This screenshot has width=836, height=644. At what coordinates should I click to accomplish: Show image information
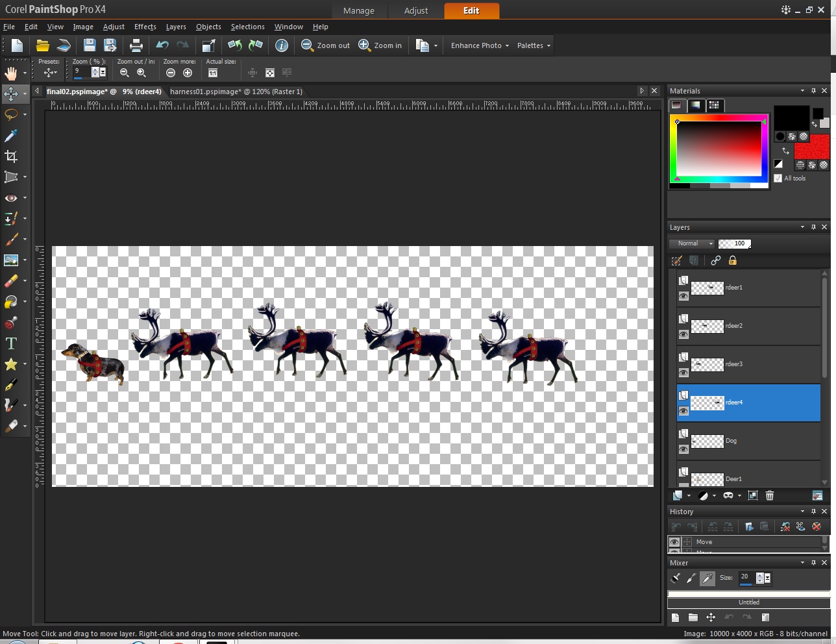[x=282, y=45]
